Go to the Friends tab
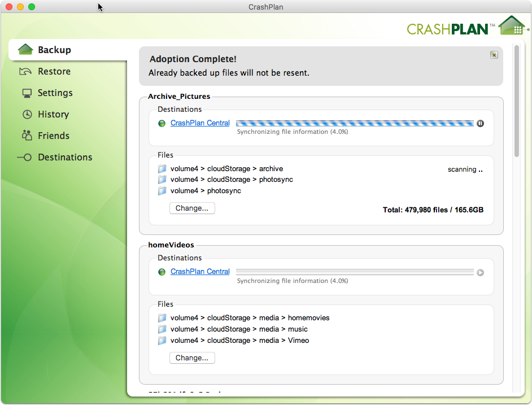532x405 pixels. pyautogui.click(x=54, y=136)
